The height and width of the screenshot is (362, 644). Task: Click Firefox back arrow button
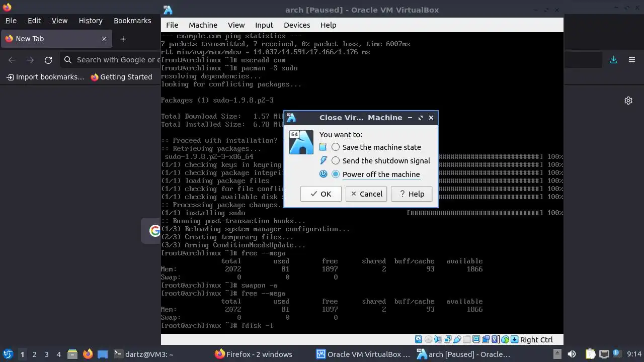12,60
